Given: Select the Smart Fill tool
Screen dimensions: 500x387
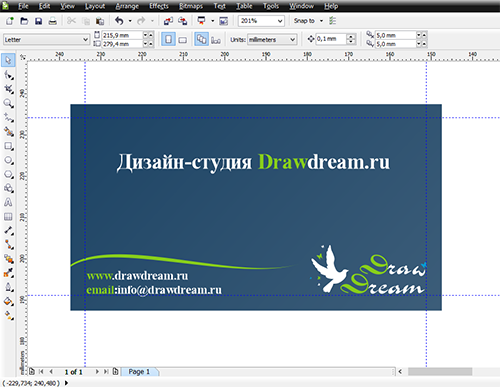Looking at the screenshot, I should (x=8, y=132).
